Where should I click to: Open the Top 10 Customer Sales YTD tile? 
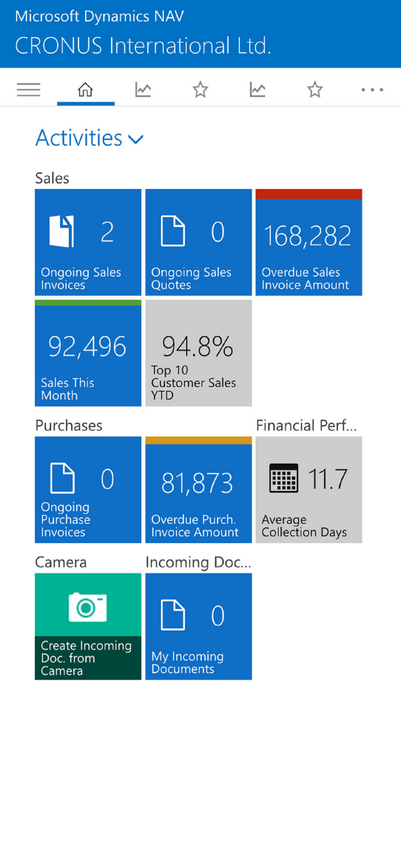[x=198, y=353]
